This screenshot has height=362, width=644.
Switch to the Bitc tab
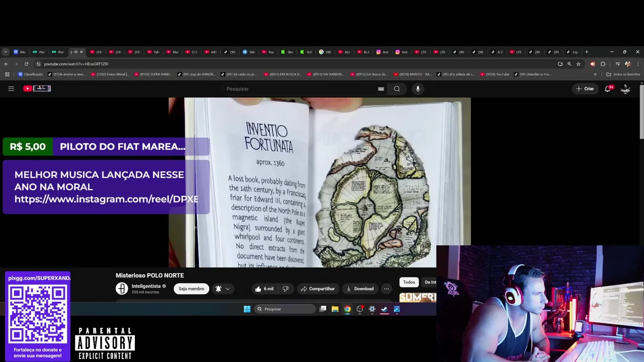(19, 52)
